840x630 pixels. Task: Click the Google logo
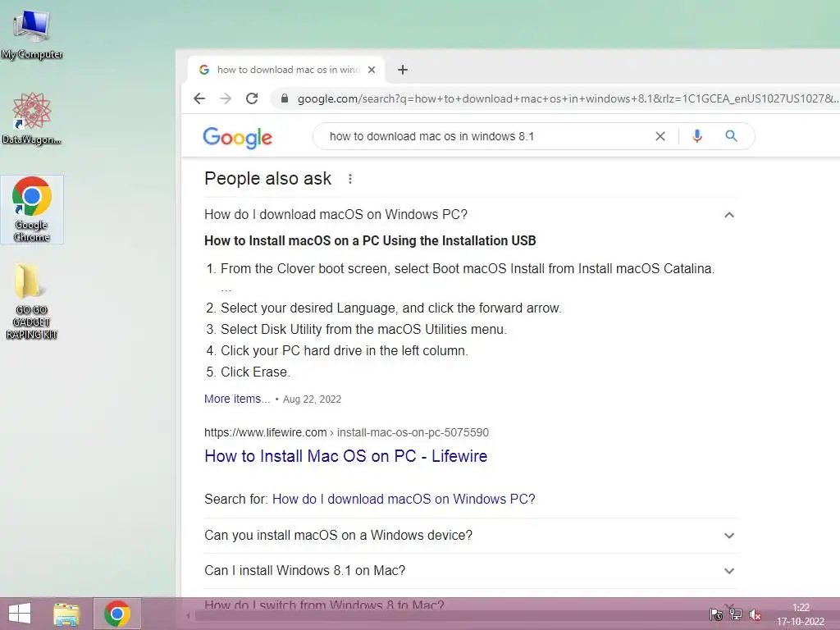point(237,137)
